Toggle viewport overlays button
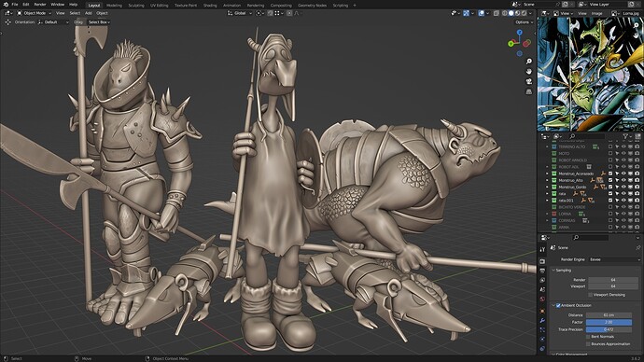Image resolution: width=644 pixels, height=362 pixels. click(482, 13)
